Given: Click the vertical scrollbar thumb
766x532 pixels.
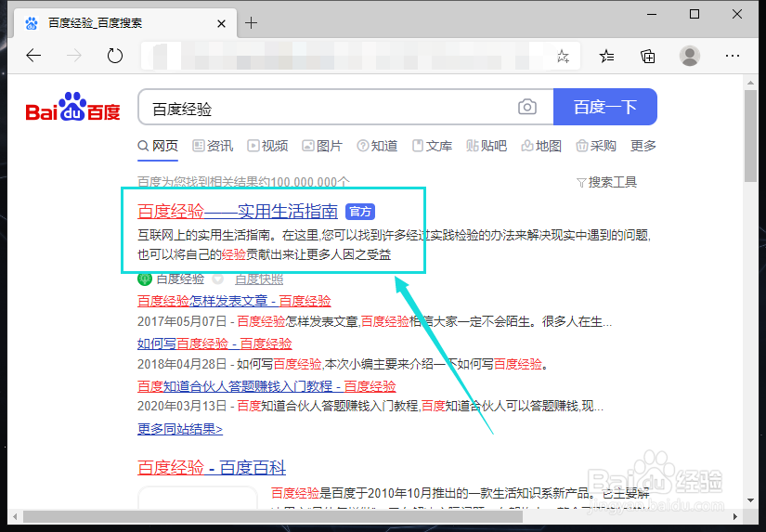Looking at the screenshot, I should [x=751, y=136].
